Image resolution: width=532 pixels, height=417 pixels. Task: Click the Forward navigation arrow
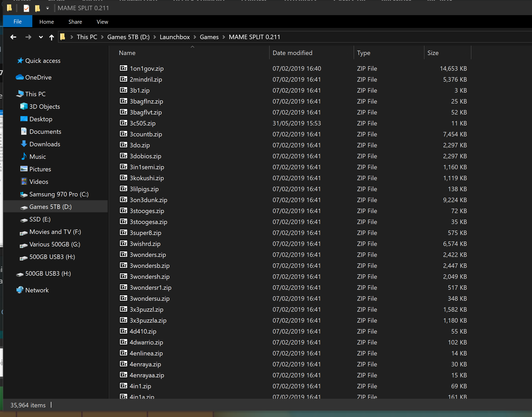click(x=28, y=37)
